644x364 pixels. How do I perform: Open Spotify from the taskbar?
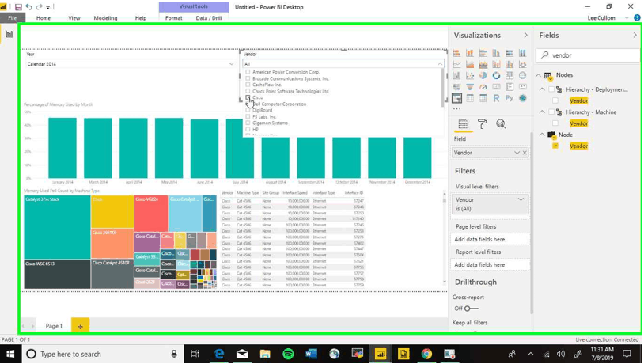point(288,354)
